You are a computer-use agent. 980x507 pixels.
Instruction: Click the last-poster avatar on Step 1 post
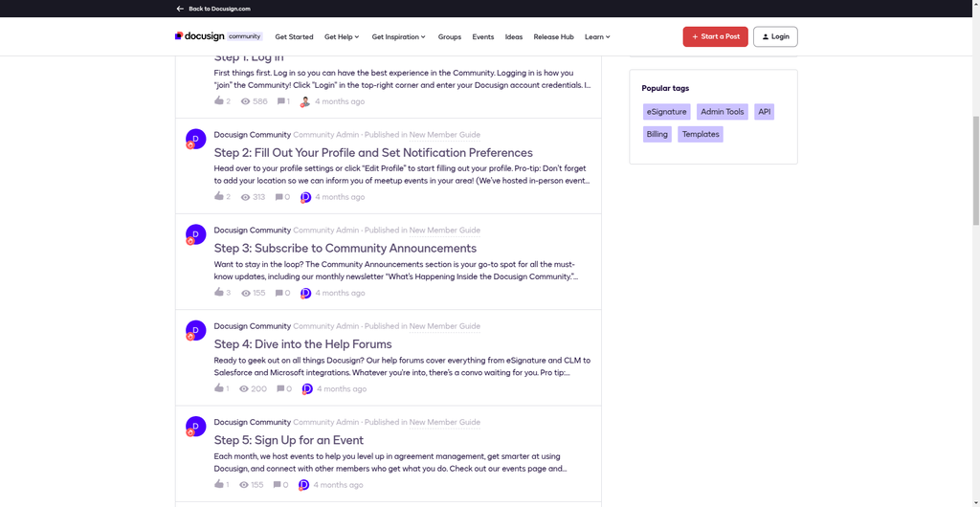[x=305, y=101]
